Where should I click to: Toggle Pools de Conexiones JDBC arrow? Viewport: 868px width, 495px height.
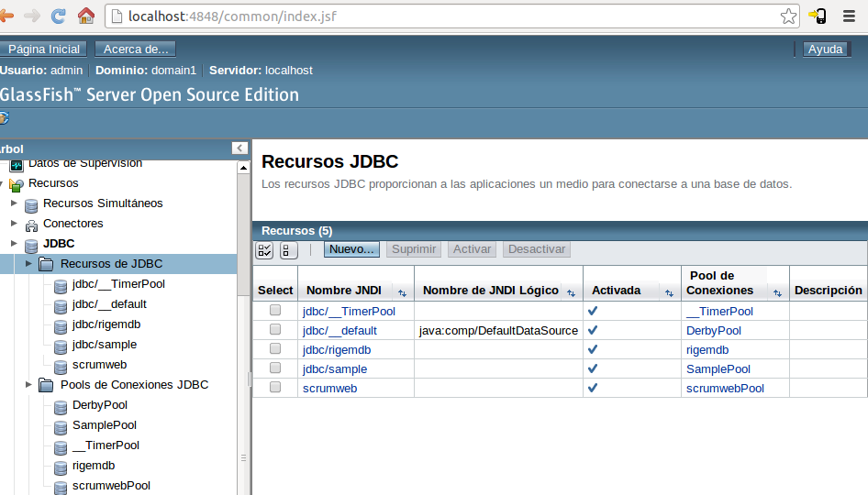(28, 384)
